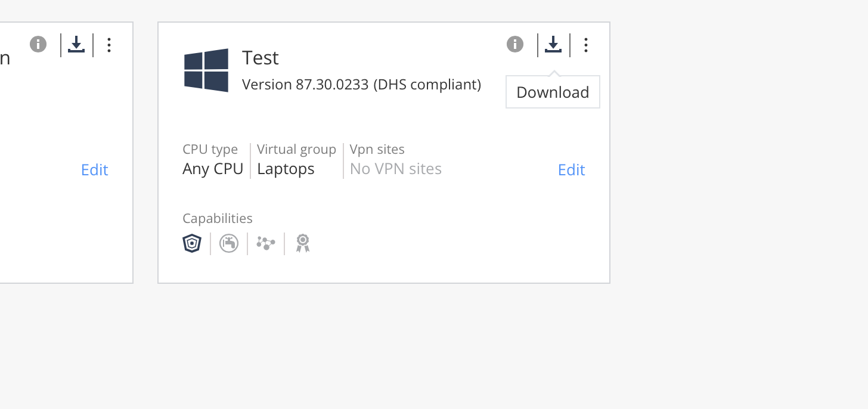Screen dimensions: 868x409
Task: Click the Laptops virtual group value
Action: tap(286, 169)
